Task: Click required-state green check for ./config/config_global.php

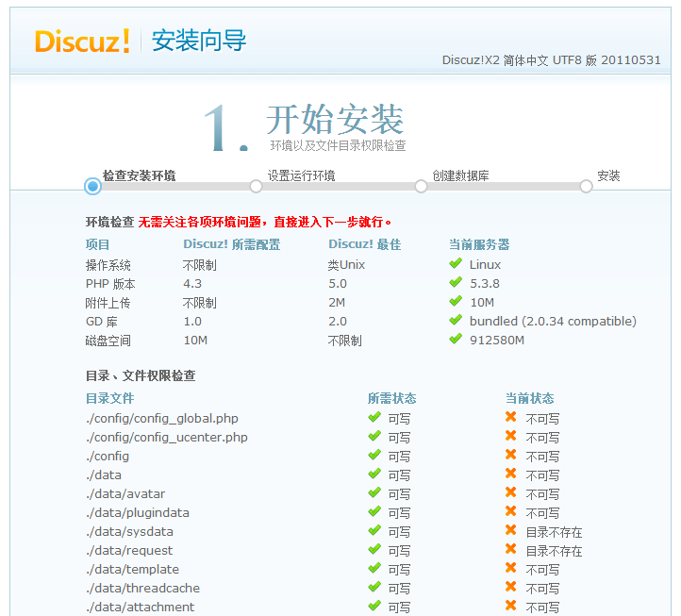Action: point(374,417)
